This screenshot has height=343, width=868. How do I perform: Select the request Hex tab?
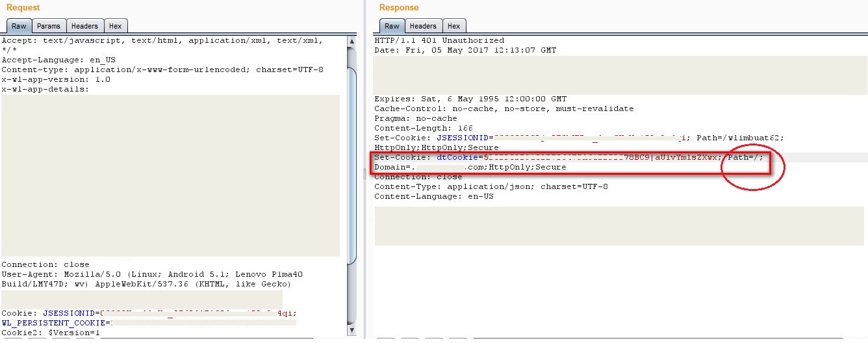coord(115,26)
